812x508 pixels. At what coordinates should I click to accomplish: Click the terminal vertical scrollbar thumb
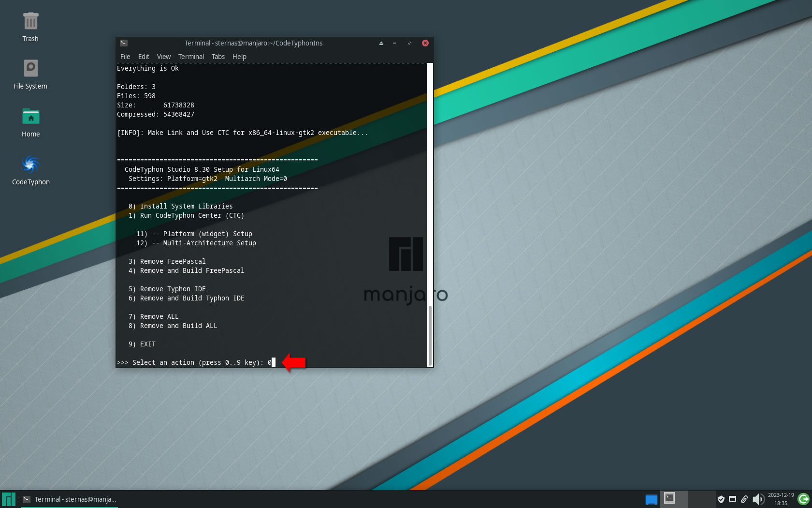[x=430, y=335]
